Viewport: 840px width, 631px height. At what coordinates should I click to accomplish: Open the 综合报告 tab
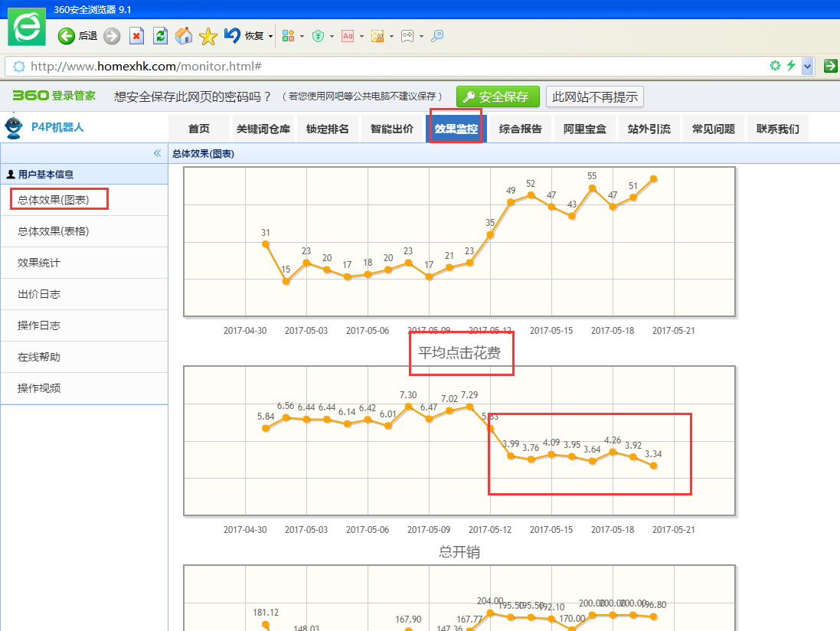point(520,129)
